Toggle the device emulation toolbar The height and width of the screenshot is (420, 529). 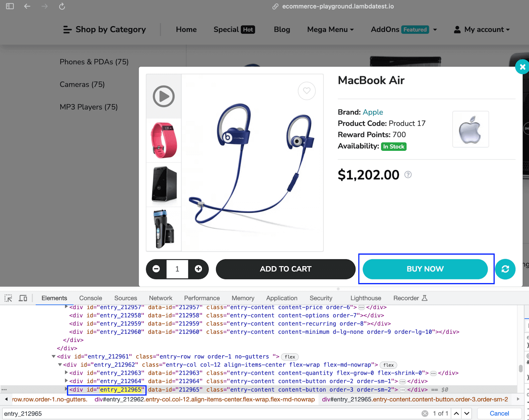[x=22, y=298]
